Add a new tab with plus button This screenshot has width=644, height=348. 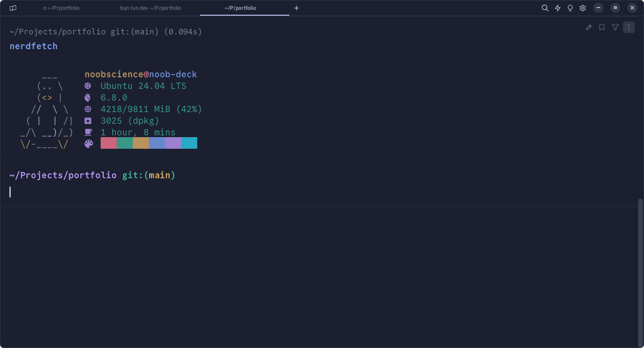pos(297,8)
